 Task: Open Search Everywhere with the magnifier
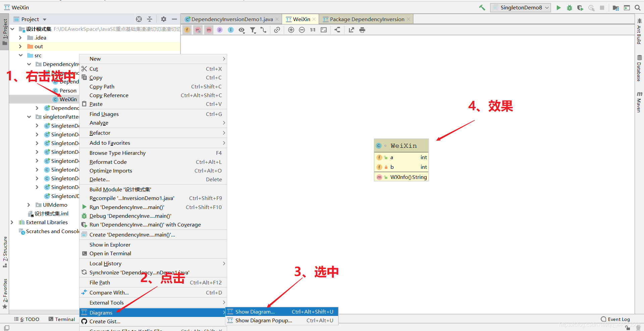638,7
